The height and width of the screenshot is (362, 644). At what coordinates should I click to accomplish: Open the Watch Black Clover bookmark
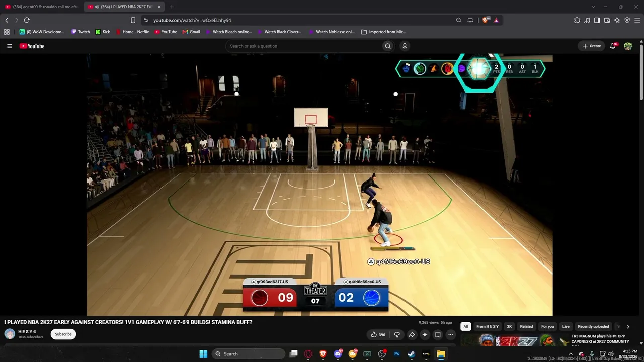279,32
